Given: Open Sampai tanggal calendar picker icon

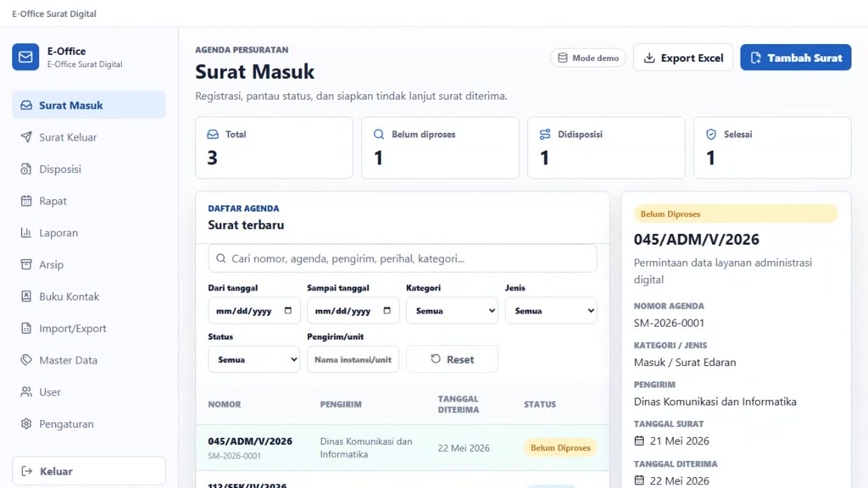Looking at the screenshot, I should click(387, 310).
